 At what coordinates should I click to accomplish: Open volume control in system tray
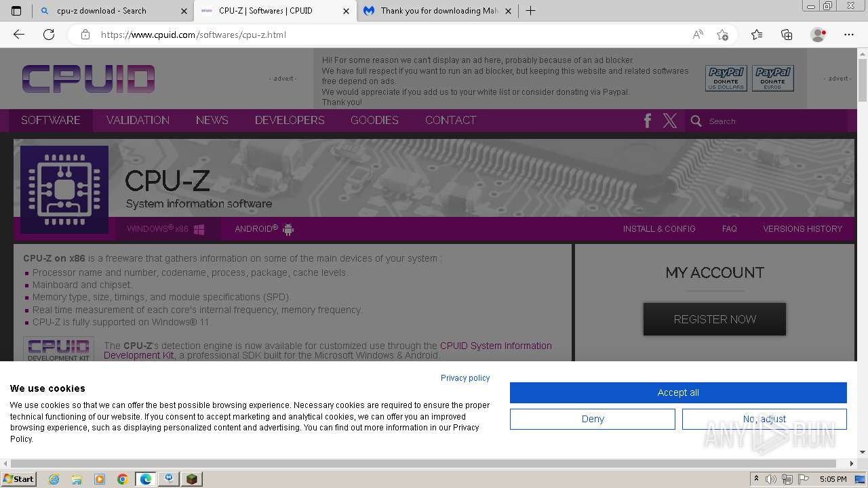[771, 479]
